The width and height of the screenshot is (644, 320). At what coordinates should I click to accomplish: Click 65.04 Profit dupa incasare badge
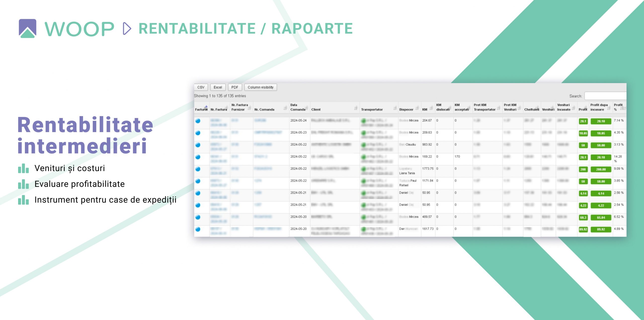click(601, 218)
